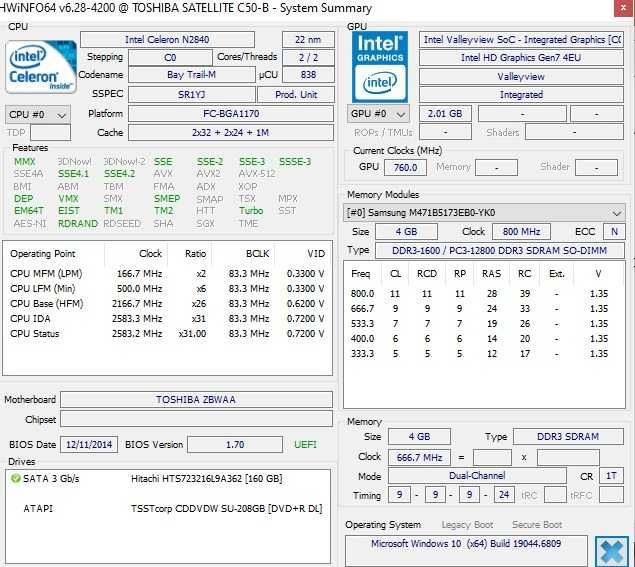Click the Dual-Channel mode field

click(477, 476)
